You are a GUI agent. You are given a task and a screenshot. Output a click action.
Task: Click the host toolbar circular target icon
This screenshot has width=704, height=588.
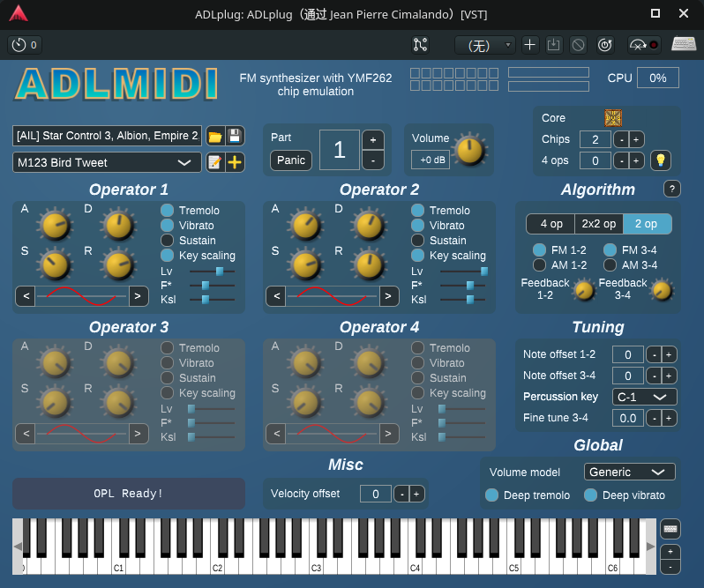pos(605,45)
